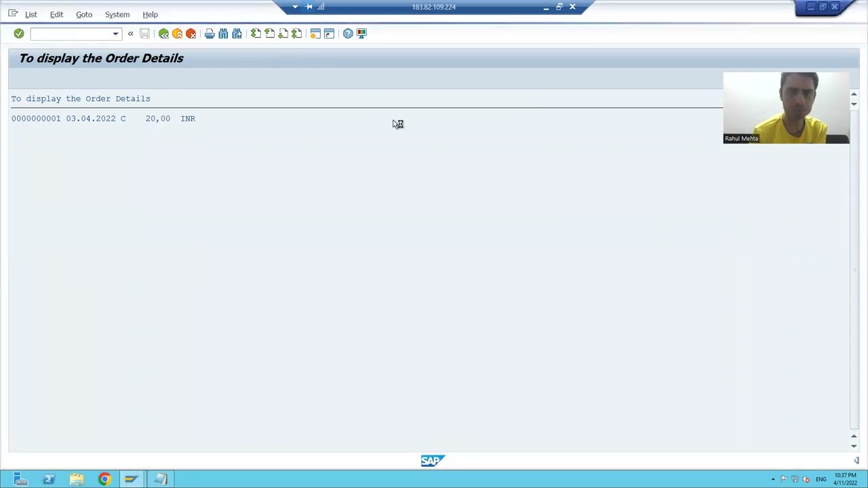Viewport: 868px width, 488px height.
Task: Open the Help menu
Action: (150, 14)
